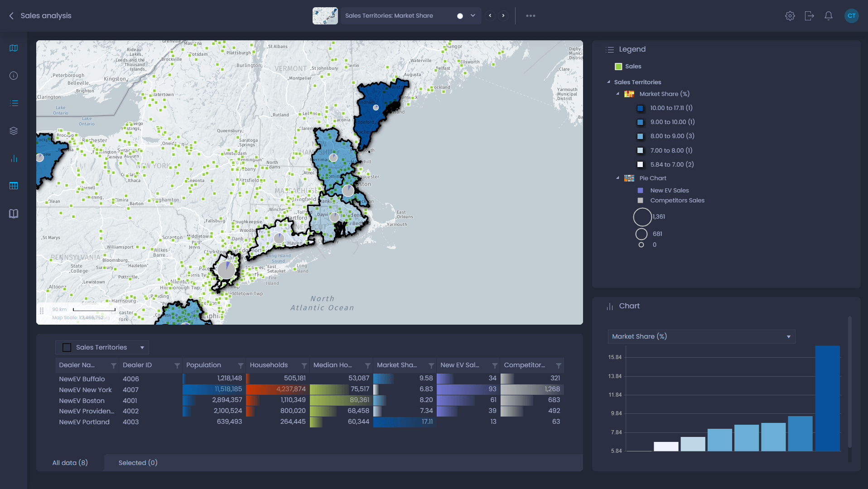Screen dimensions: 868x489
Task: Filter the New EV Sales column
Action: pos(495,365)
